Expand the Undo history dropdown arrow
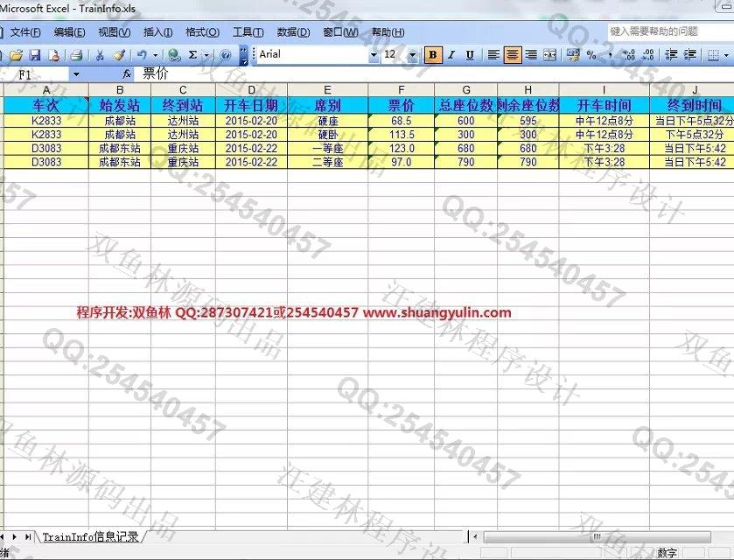The height and width of the screenshot is (560, 734). pos(155,55)
